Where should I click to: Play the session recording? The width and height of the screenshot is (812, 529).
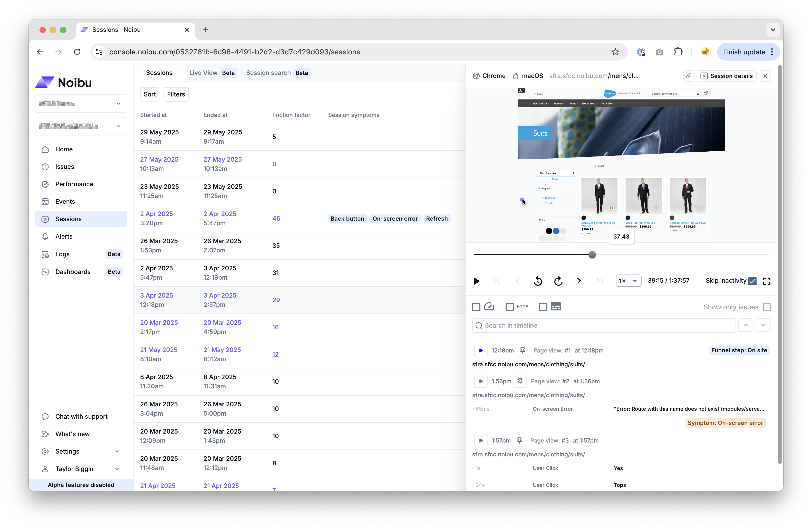(x=477, y=281)
